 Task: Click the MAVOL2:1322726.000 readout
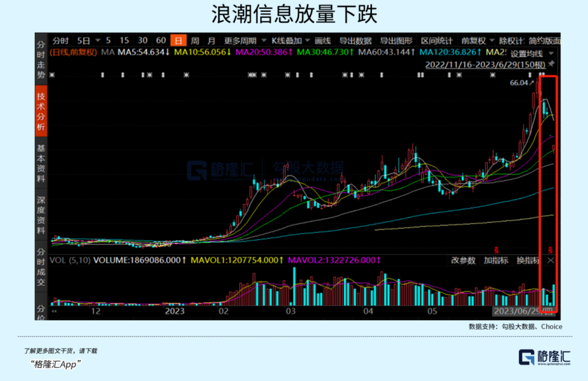pos(334,260)
